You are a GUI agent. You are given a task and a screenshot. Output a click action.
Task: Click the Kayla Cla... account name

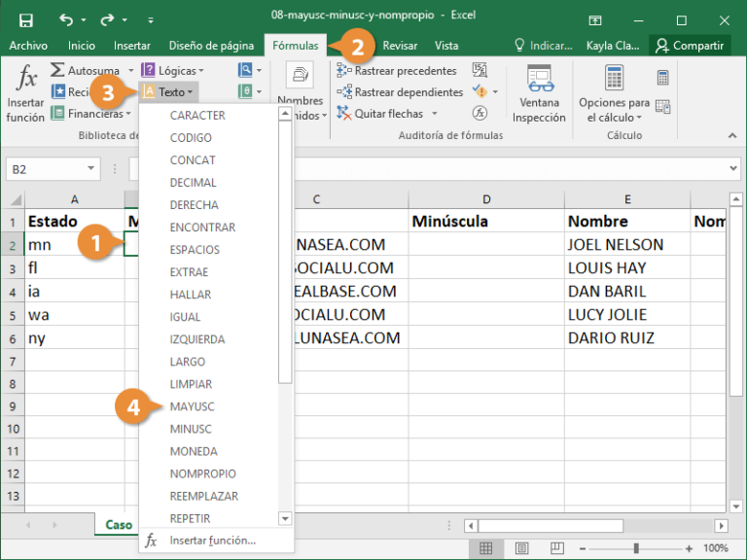tap(613, 46)
